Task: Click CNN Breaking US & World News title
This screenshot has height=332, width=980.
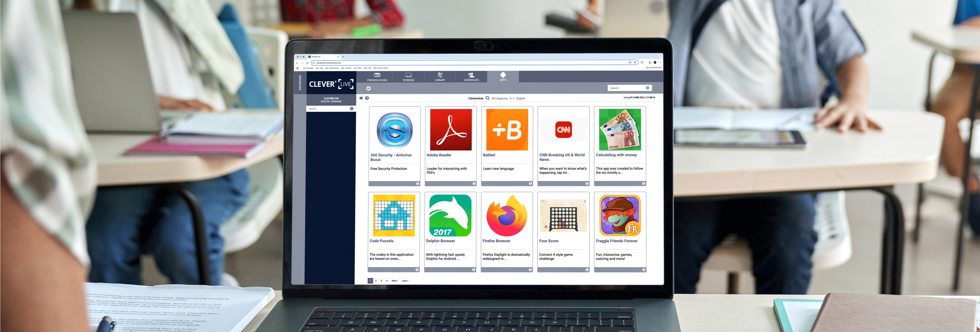Action: click(x=562, y=157)
